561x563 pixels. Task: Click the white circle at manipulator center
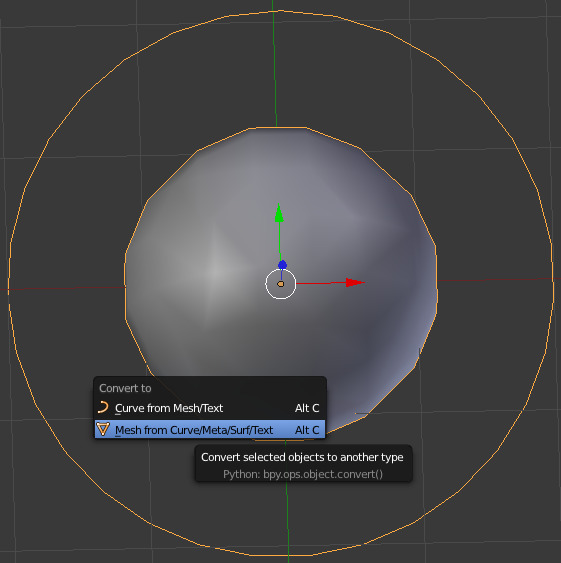pos(281,284)
